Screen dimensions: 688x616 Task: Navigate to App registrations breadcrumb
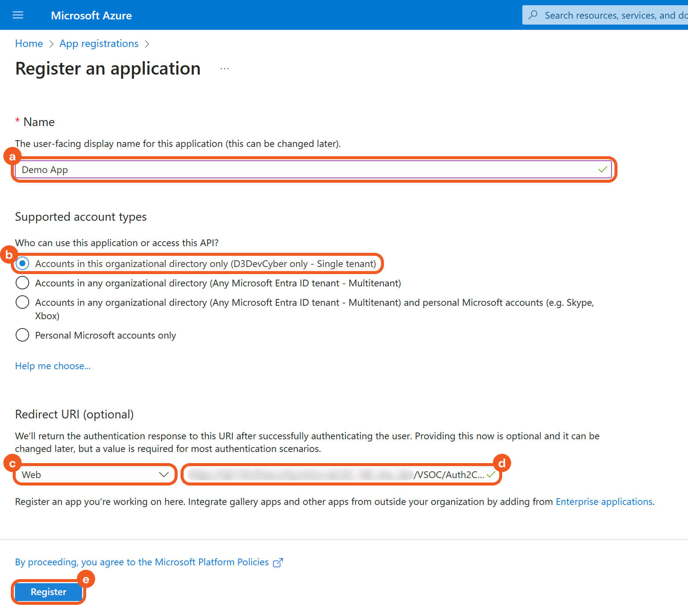[99, 44]
